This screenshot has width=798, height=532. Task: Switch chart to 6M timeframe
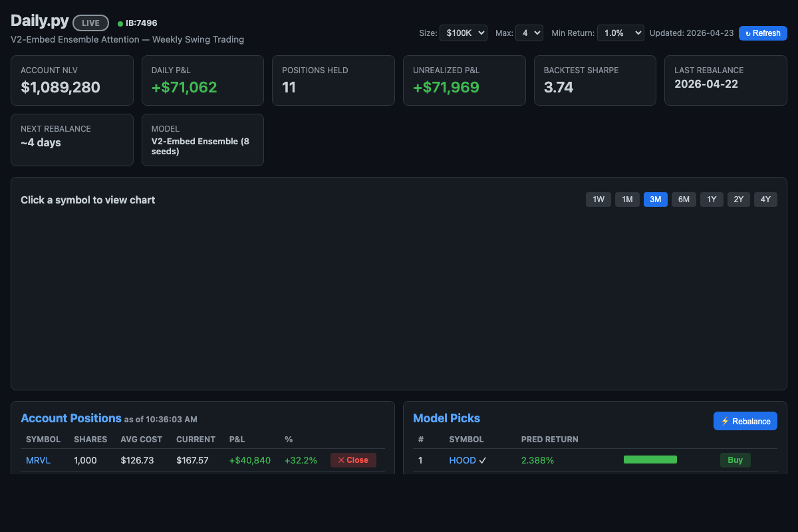point(684,199)
